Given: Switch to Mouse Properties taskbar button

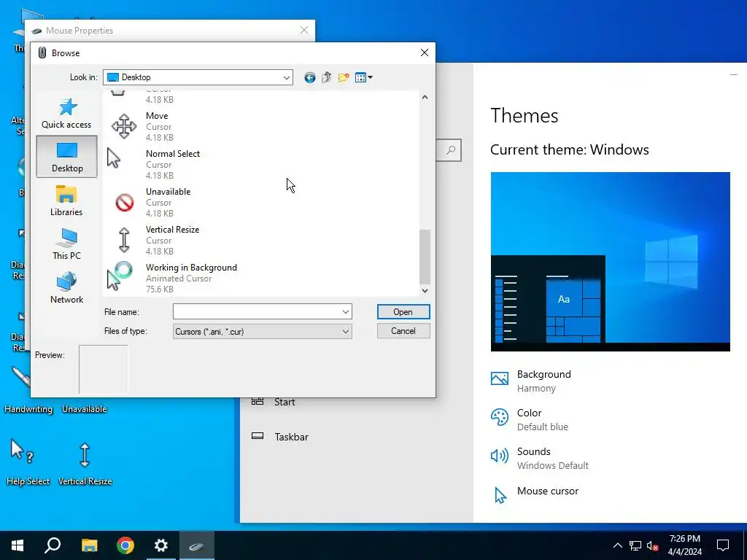Looking at the screenshot, I should (197, 545).
